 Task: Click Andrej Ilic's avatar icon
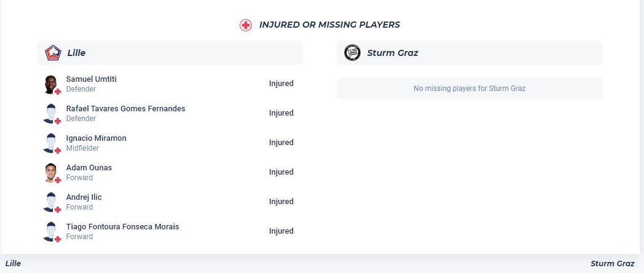click(x=51, y=202)
